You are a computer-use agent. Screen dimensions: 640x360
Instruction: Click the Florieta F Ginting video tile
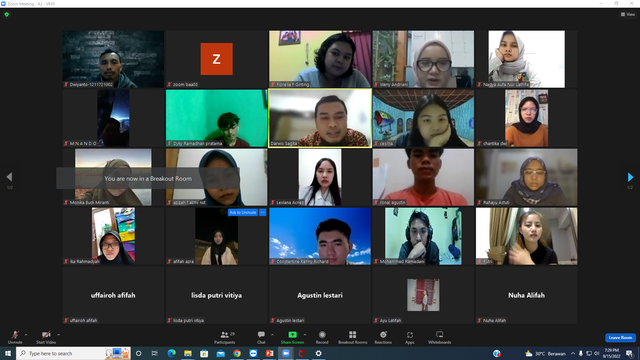pos(320,59)
